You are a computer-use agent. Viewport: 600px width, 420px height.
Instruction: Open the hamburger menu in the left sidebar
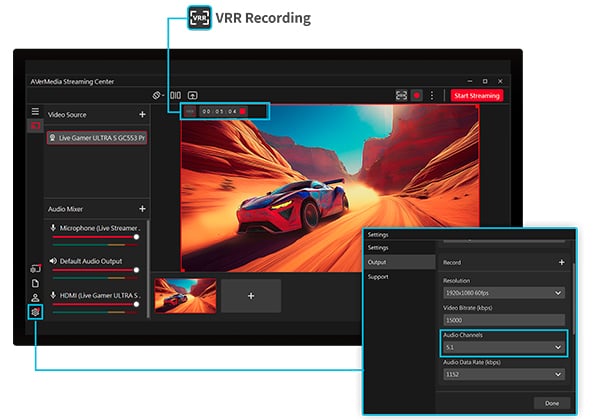coord(35,111)
